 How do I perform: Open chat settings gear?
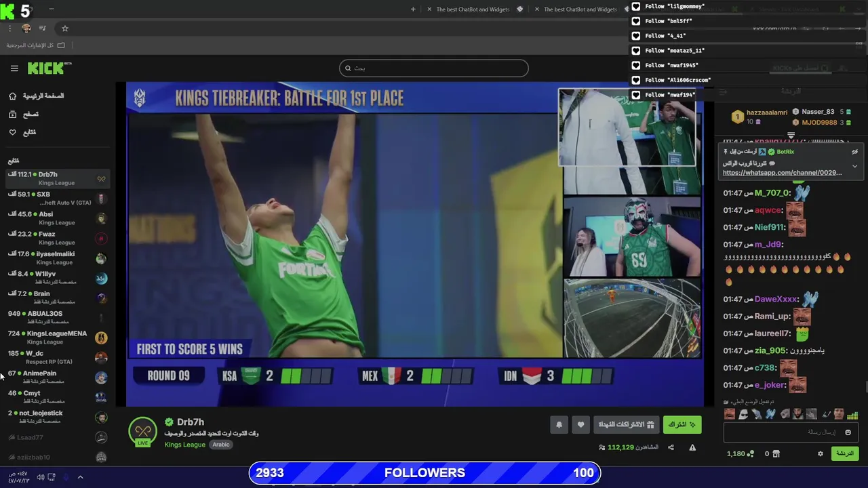coord(820,453)
